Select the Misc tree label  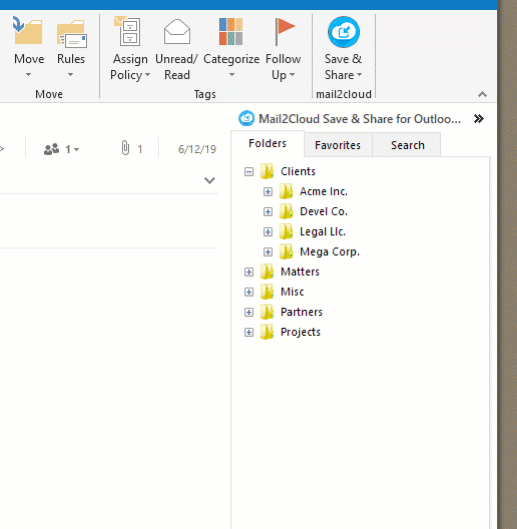tap(292, 292)
